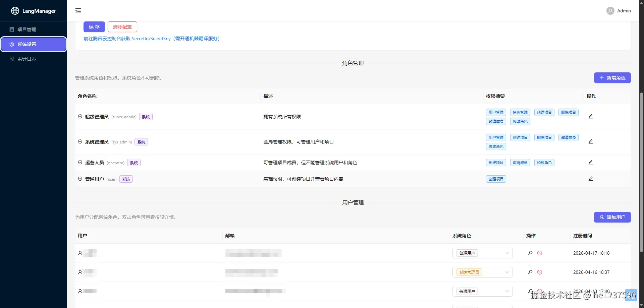Click the 创建项目 tag in 普通用户 row
Image resolution: width=644 pixels, height=308 pixels.
[496, 179]
